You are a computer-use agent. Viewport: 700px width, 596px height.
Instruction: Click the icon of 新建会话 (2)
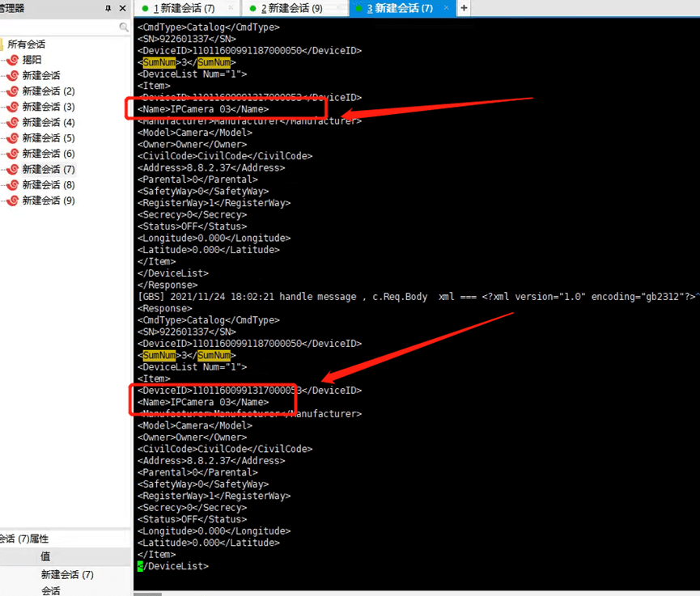[x=14, y=91]
